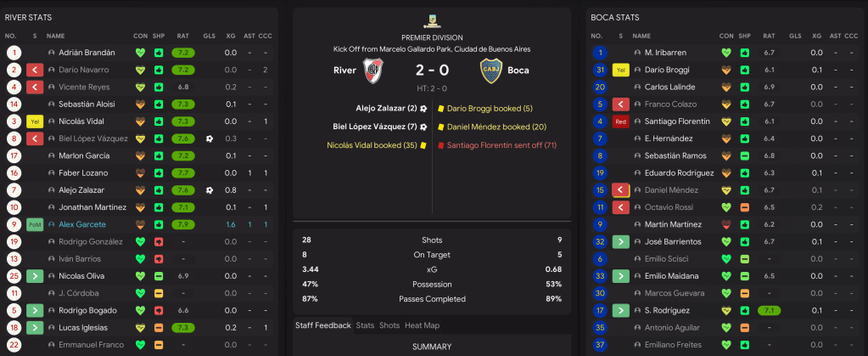868x356 pixels.
Task: Click the goal ball icon in Alejo Zalazar's row
Action: tap(209, 190)
